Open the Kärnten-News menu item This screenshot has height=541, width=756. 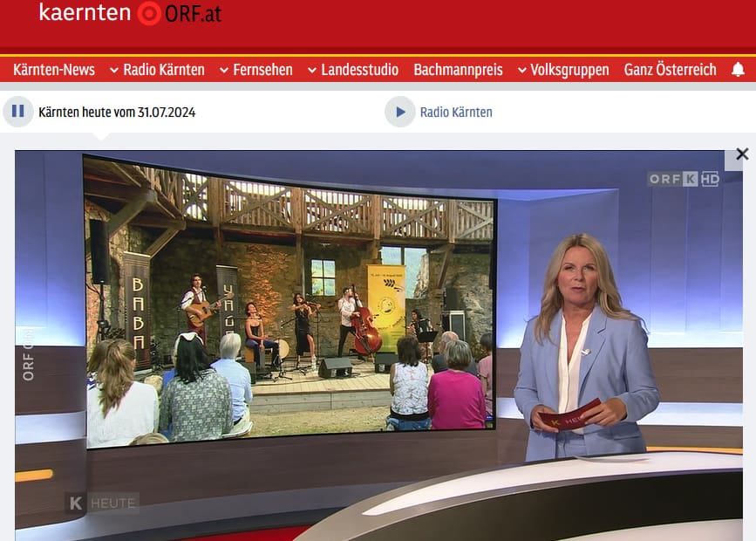tap(54, 70)
